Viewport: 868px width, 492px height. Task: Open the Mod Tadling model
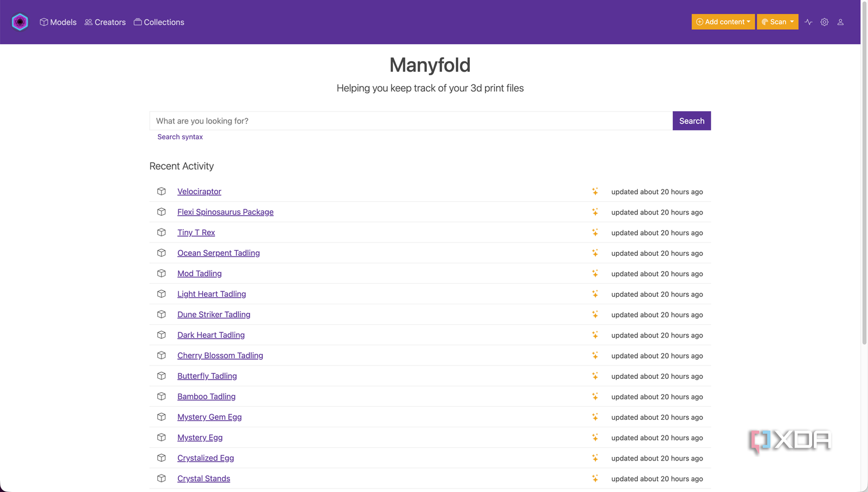click(x=199, y=273)
